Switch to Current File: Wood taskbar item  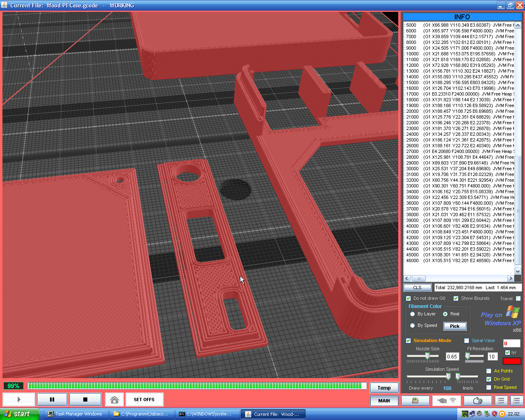click(x=273, y=414)
